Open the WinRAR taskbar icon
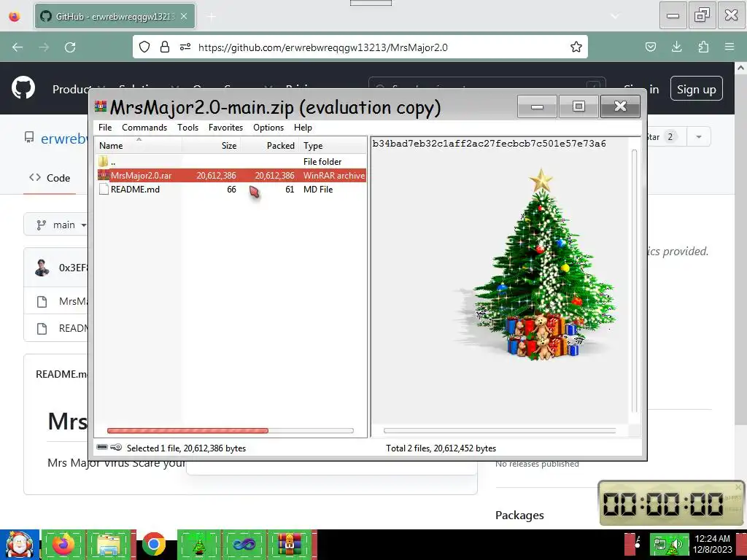The width and height of the screenshot is (747, 560). [289, 545]
